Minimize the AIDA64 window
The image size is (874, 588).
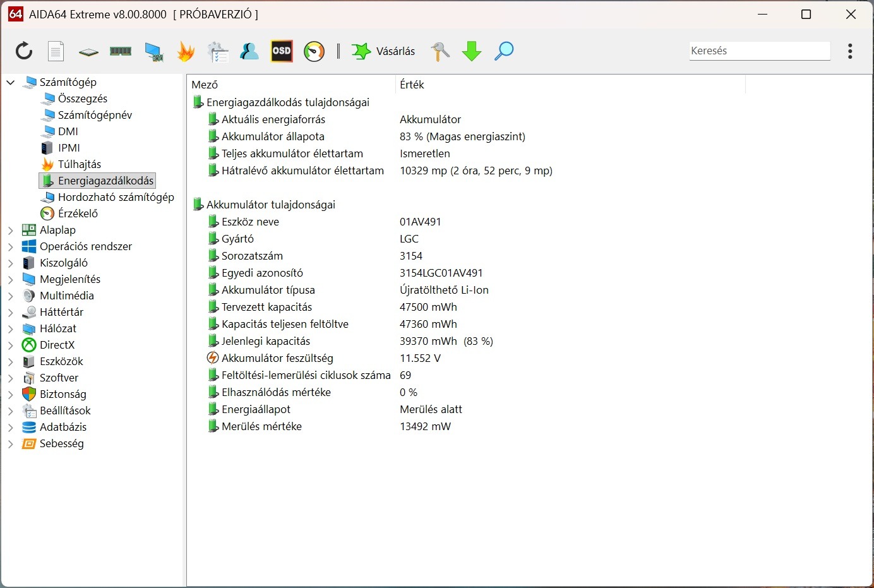pyautogui.click(x=763, y=14)
